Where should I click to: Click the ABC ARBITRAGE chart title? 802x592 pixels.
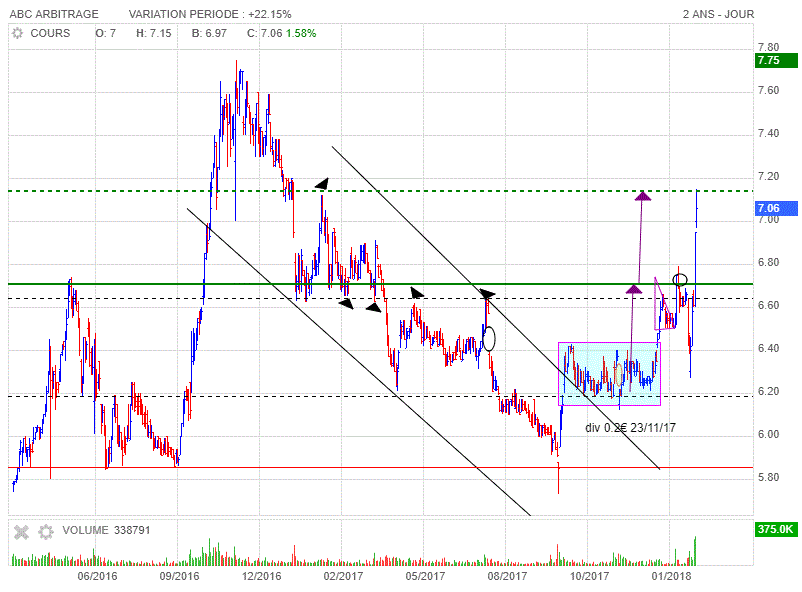pyautogui.click(x=54, y=14)
